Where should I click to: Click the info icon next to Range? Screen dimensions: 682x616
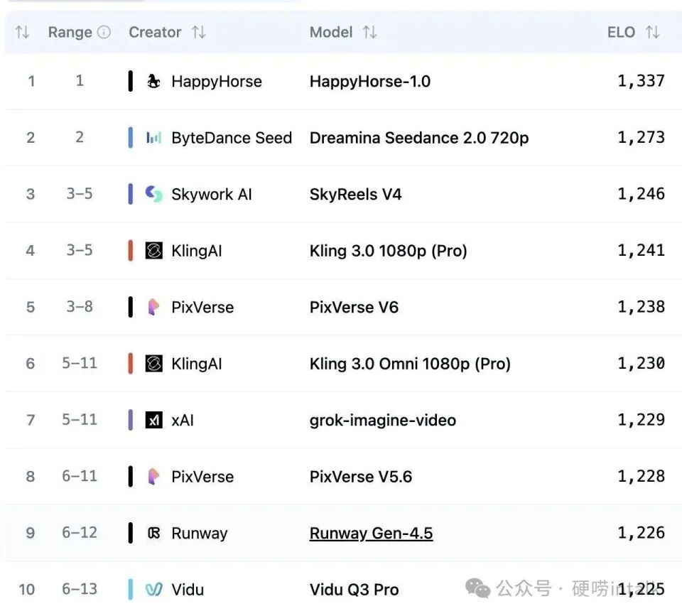coord(104,33)
